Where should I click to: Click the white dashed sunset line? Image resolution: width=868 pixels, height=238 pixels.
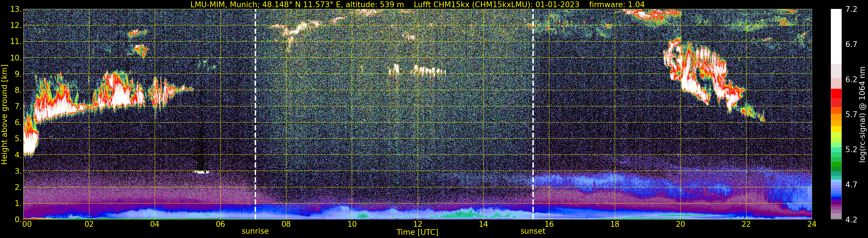(533, 114)
